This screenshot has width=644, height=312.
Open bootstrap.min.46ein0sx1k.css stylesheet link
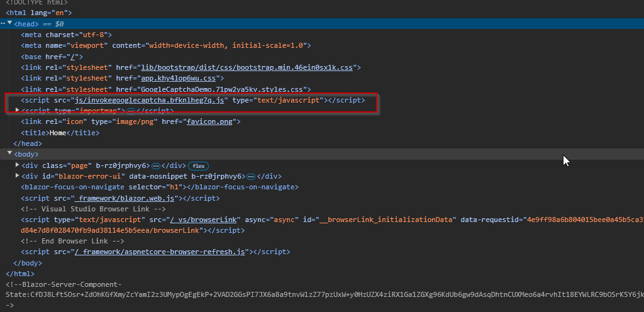(247, 67)
